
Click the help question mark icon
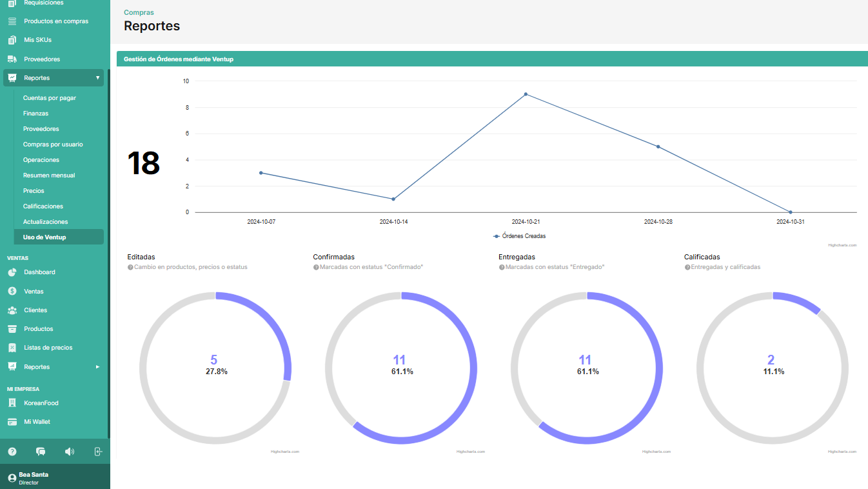pyautogui.click(x=12, y=452)
